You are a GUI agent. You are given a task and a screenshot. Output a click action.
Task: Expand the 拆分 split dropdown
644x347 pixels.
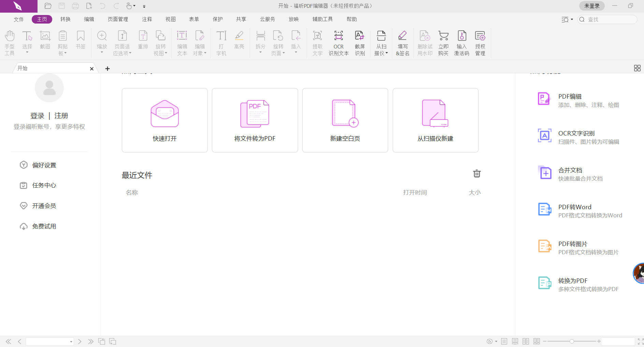click(260, 52)
